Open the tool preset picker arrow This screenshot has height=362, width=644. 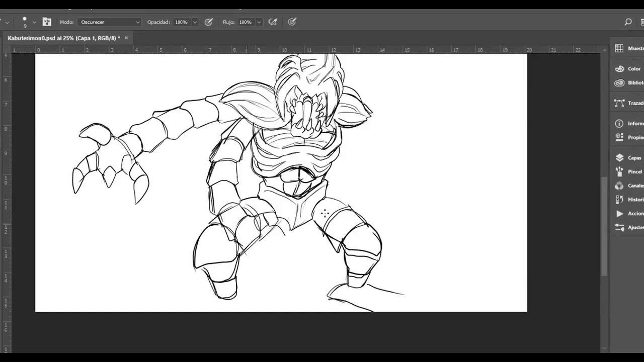(x=7, y=22)
